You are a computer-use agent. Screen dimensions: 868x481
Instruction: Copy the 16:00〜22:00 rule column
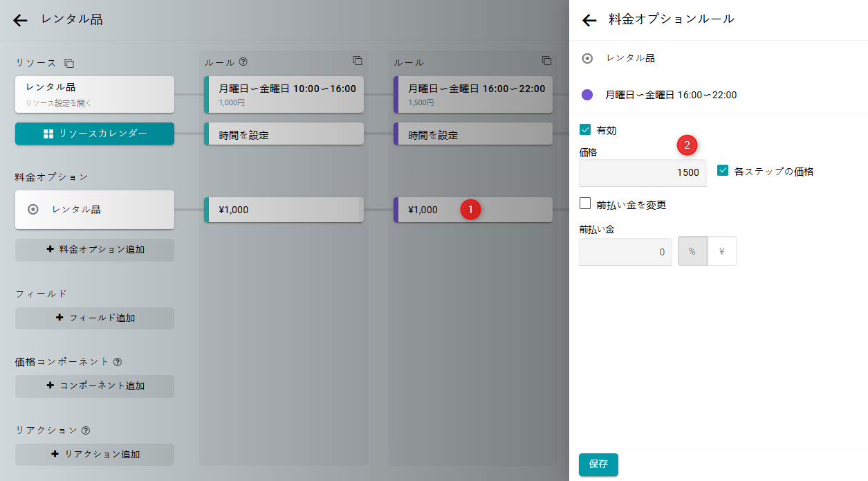point(546,60)
